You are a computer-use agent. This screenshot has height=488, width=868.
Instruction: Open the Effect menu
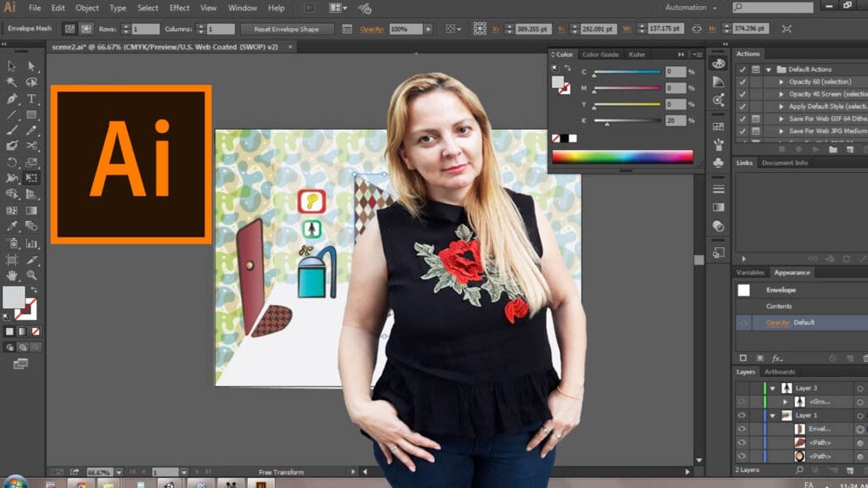[x=180, y=8]
